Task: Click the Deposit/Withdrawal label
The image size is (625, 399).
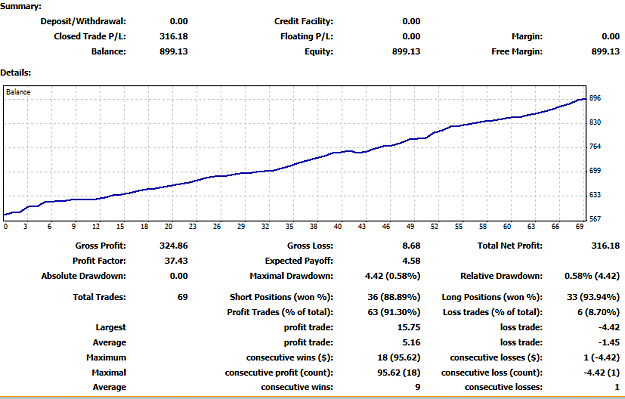Action: click(83, 21)
